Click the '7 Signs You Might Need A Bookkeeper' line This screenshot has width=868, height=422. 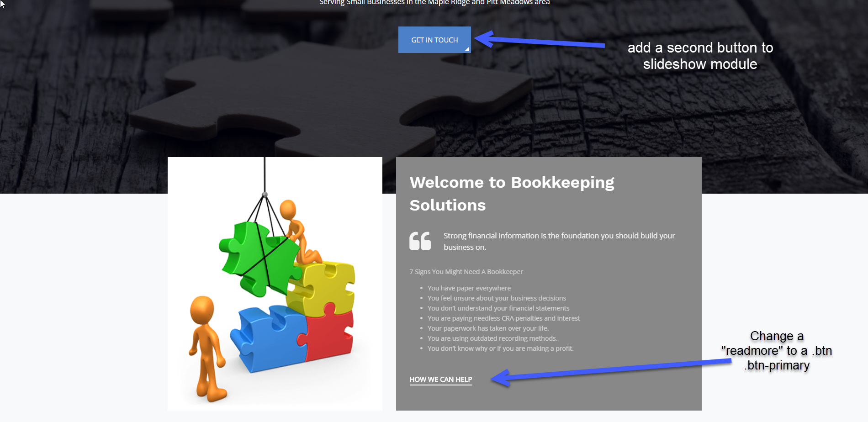click(x=466, y=272)
